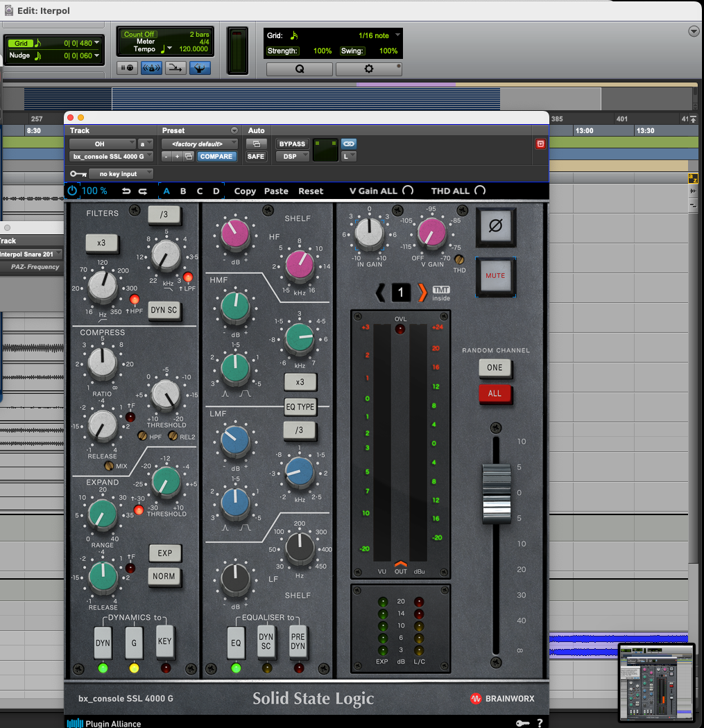
Task: Click the Quantize Q button
Action: [x=300, y=69]
